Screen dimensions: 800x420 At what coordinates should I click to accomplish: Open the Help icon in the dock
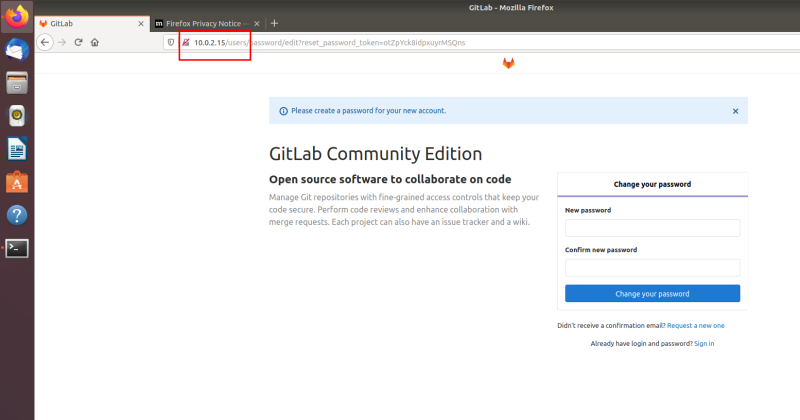click(17, 215)
